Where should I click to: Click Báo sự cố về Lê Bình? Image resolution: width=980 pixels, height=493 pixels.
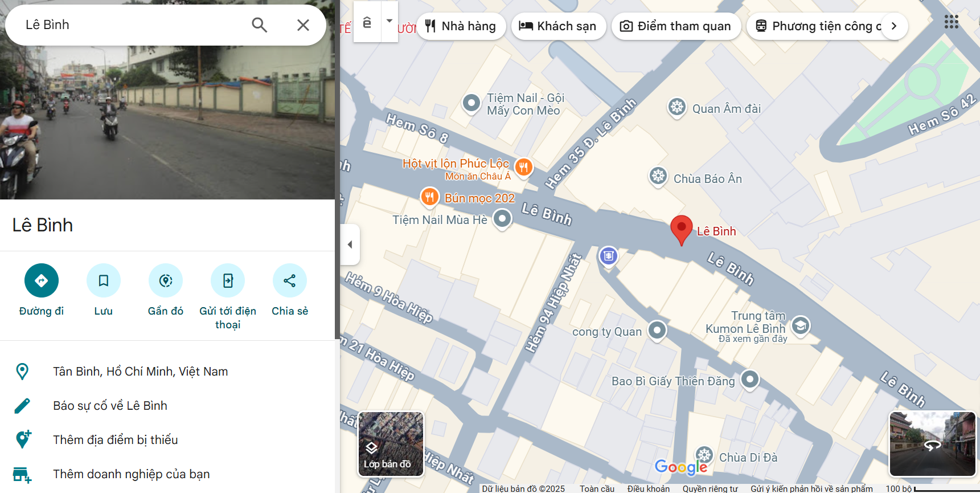tap(167, 406)
